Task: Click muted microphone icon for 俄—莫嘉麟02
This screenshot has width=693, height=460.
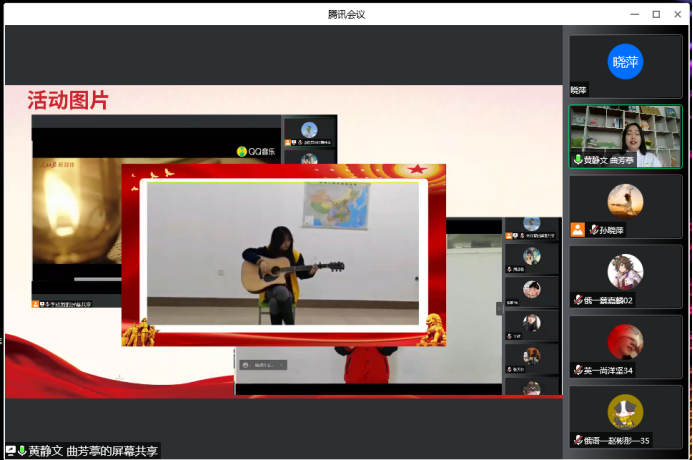Action: [577, 300]
